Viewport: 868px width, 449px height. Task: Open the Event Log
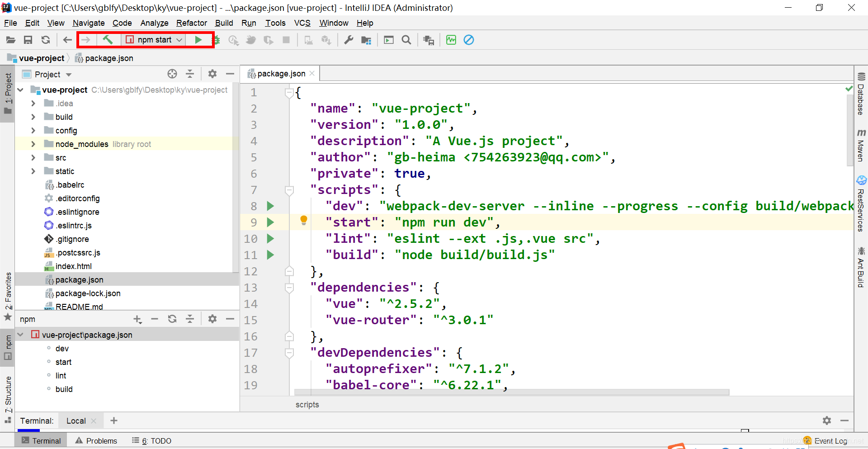826,441
